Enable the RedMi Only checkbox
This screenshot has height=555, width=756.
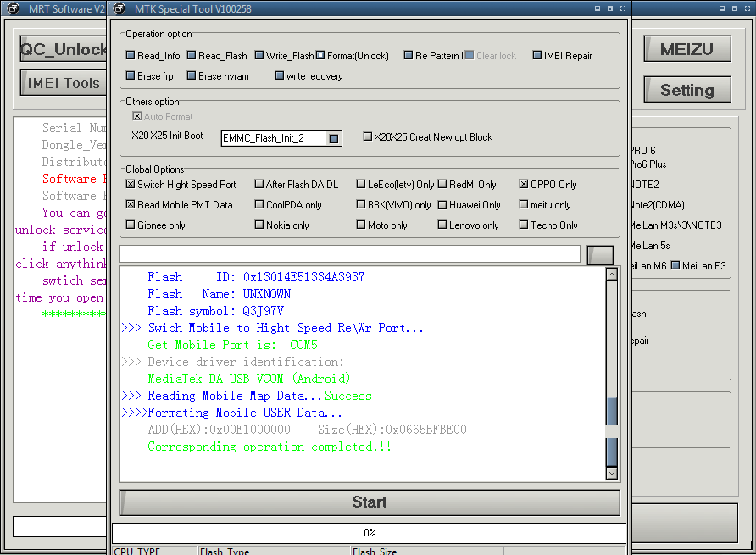pyautogui.click(x=442, y=184)
